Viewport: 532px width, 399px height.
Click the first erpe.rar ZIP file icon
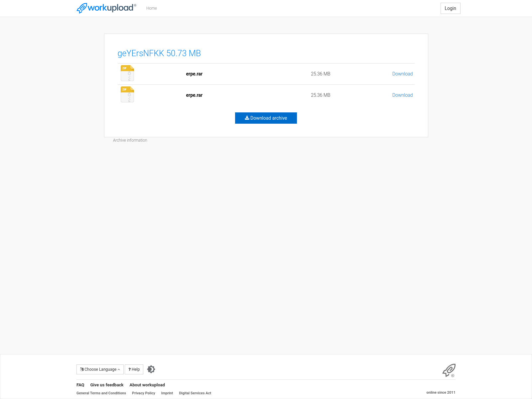coord(127,73)
